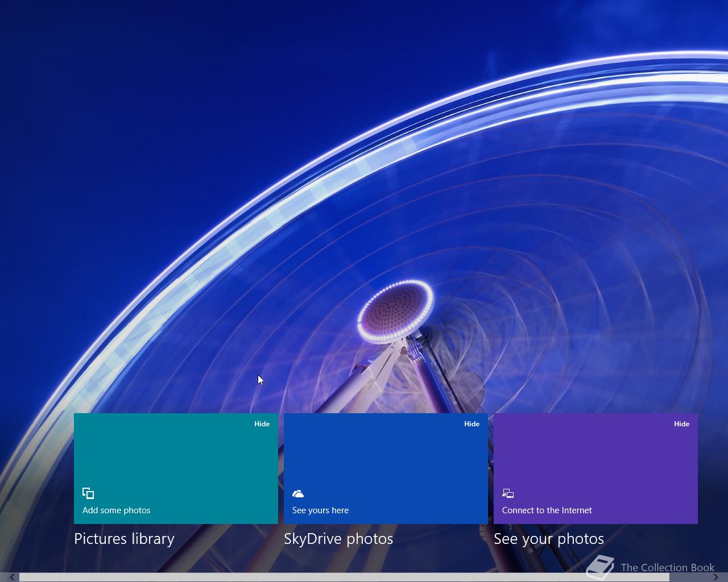Click the Connect to the Internet text

pyautogui.click(x=547, y=510)
